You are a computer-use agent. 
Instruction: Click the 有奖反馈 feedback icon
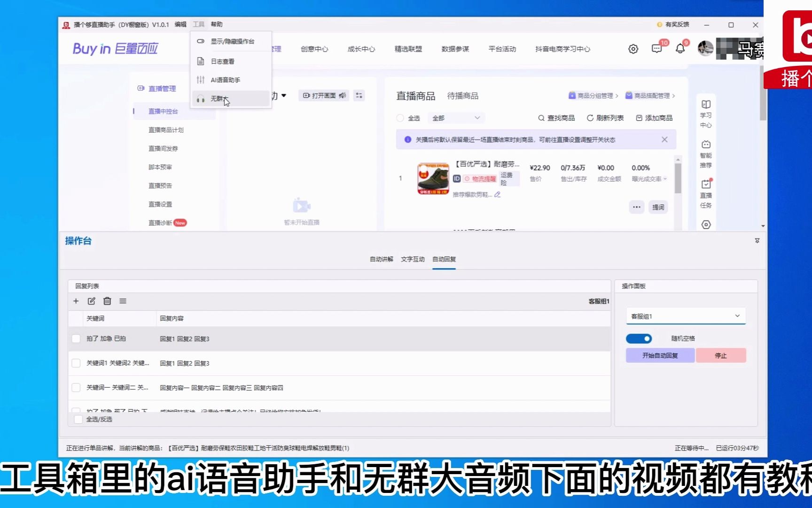point(660,24)
